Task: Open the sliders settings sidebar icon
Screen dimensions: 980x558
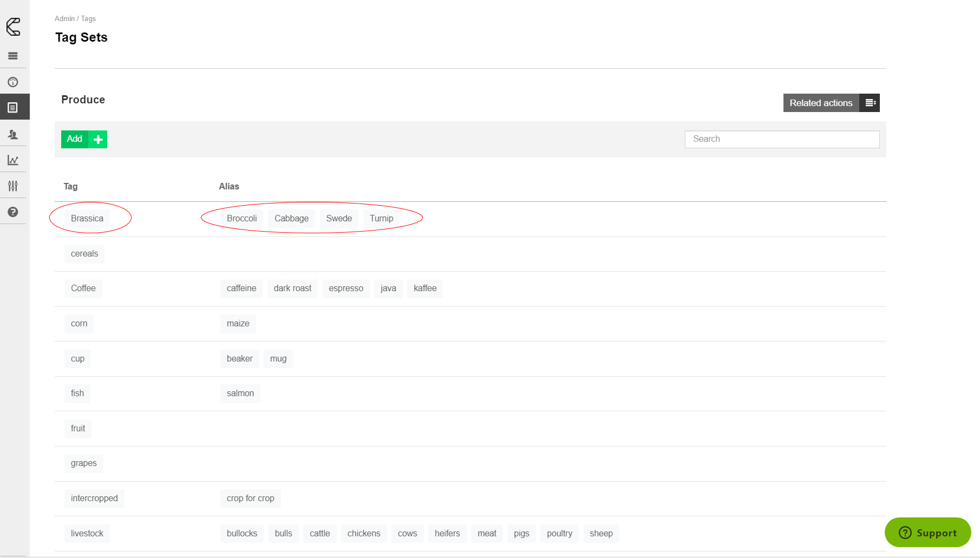Action: [x=13, y=186]
